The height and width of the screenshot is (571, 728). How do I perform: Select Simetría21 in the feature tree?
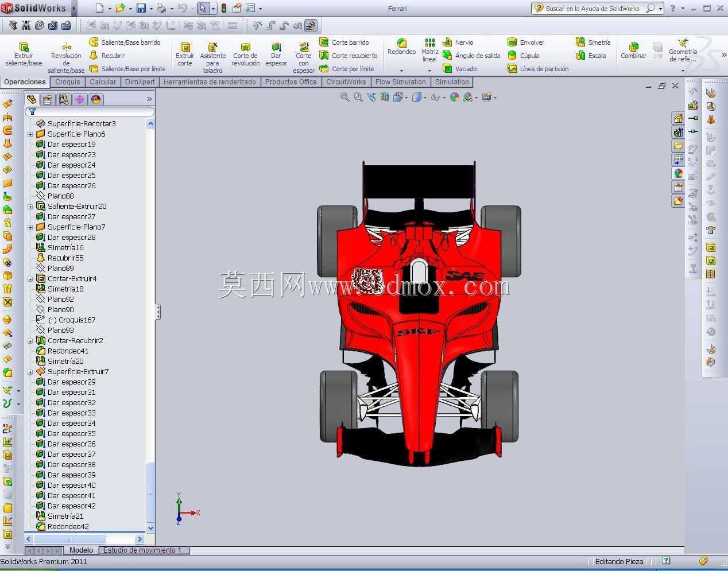pyautogui.click(x=65, y=516)
